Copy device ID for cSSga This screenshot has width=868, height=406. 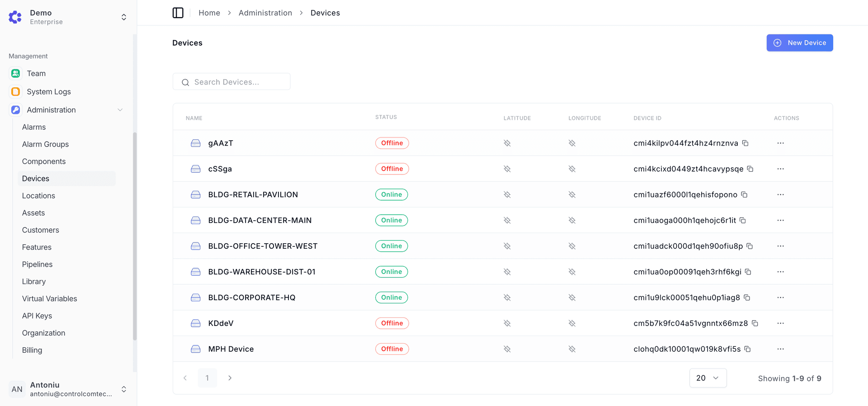[750, 169]
